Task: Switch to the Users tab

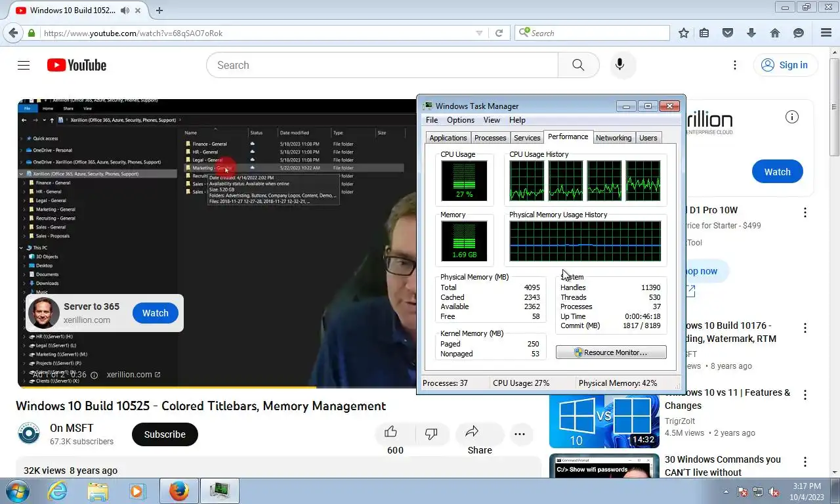Action: [x=648, y=138]
